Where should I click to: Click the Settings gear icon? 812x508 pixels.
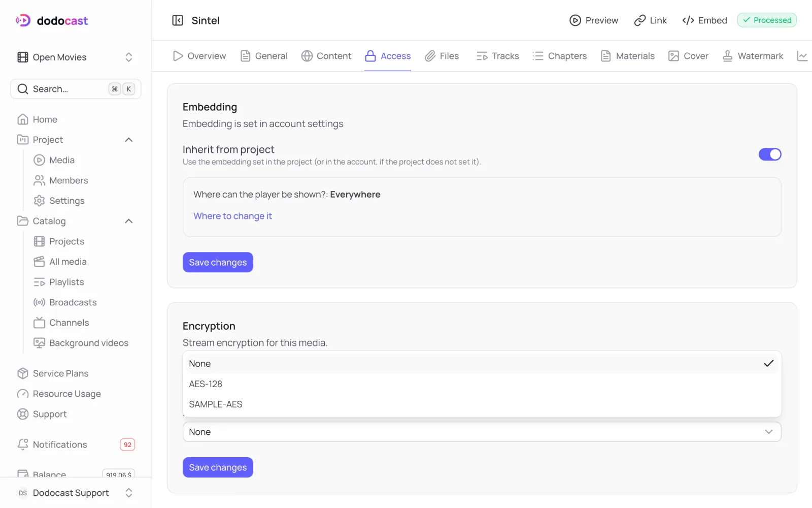[39, 201]
